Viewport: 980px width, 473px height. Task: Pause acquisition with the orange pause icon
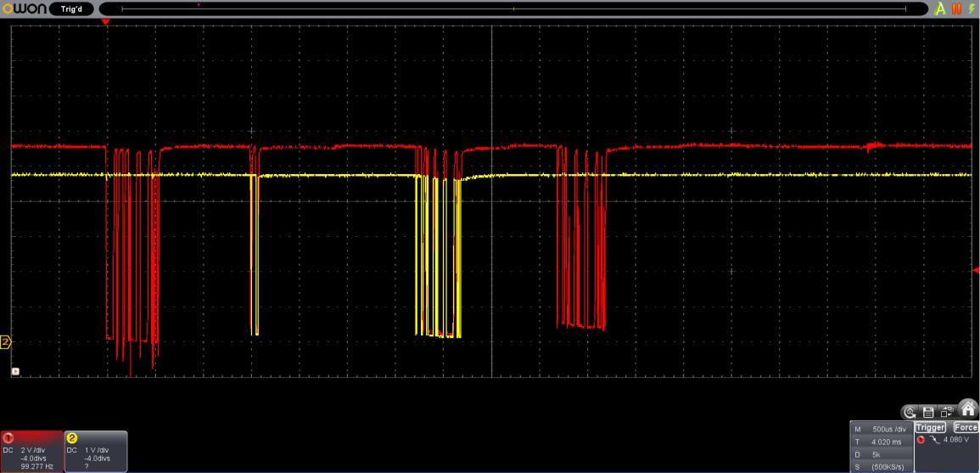(957, 8)
